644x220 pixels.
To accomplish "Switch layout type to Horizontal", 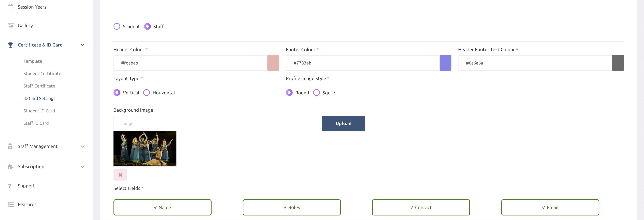I will (x=147, y=93).
